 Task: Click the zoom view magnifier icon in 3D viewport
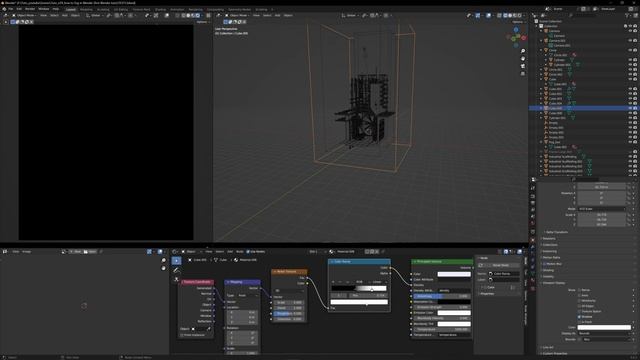coord(523,51)
